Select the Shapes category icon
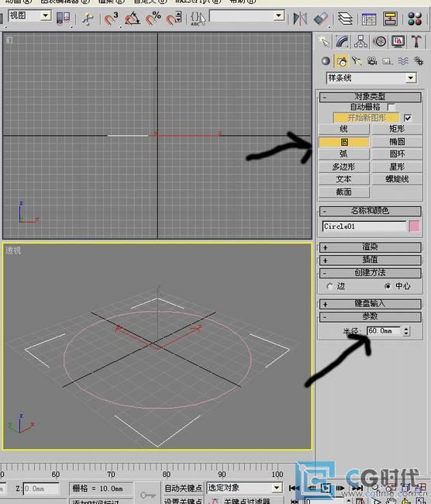Image resolution: width=431 pixels, height=504 pixels. coord(341,60)
